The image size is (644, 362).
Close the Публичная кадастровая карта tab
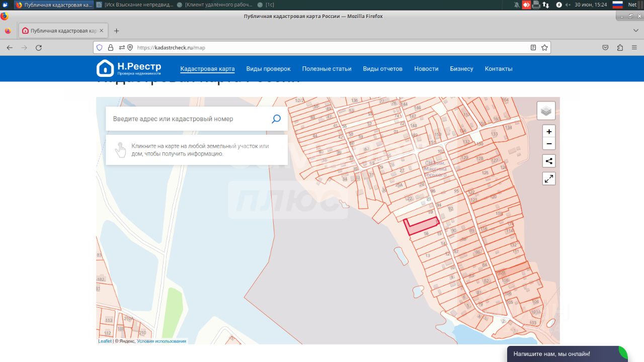101,31
